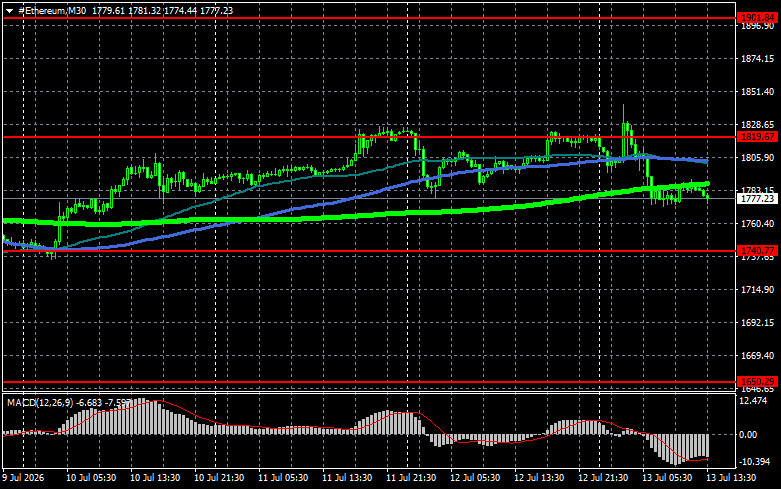Screen dimensions: 781x489
Task: Select the 1901.84 red price label
Action: pos(757,18)
